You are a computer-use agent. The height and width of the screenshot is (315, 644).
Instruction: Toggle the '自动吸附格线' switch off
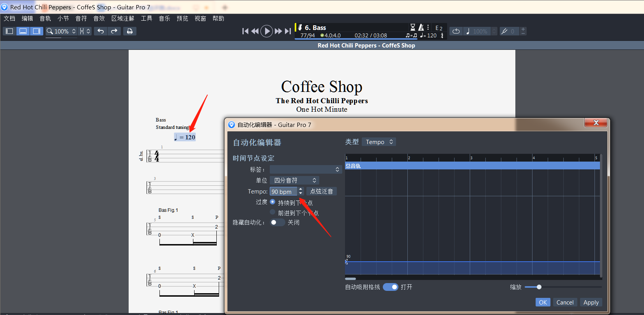point(390,287)
